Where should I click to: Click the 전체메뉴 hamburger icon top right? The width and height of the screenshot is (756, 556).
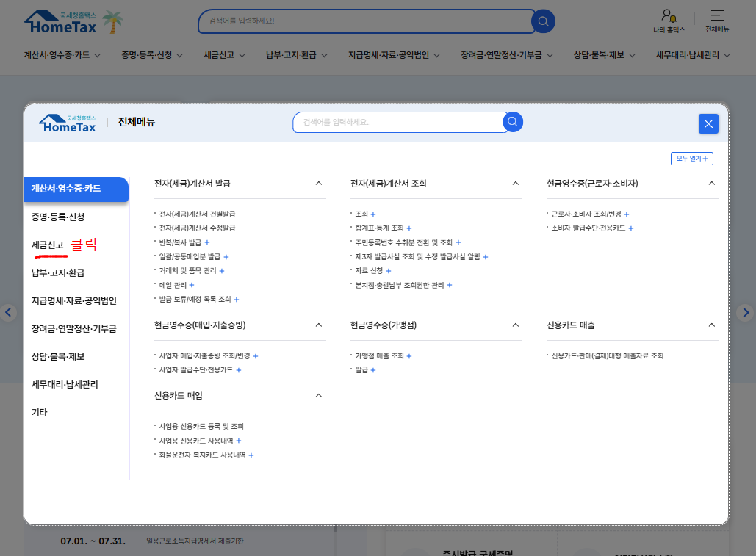tap(716, 20)
